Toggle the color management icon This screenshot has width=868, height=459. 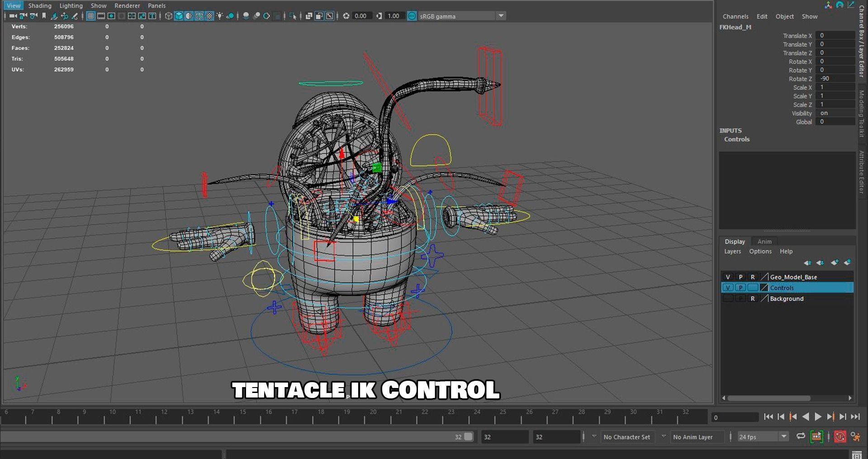click(412, 16)
